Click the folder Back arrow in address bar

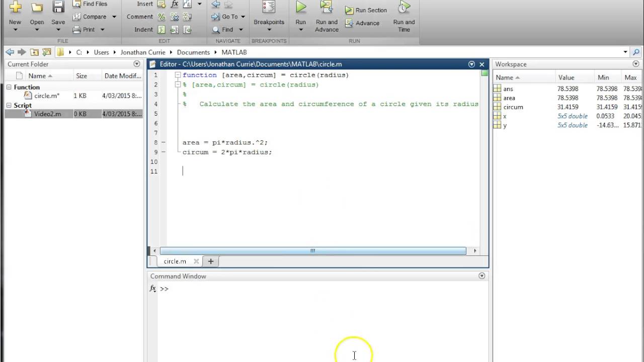[10, 52]
